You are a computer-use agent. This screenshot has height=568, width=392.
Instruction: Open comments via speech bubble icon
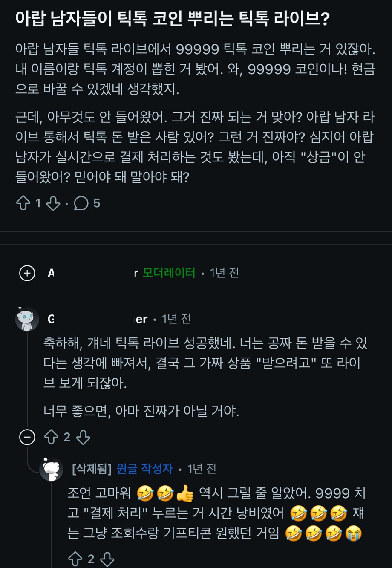[x=81, y=203]
